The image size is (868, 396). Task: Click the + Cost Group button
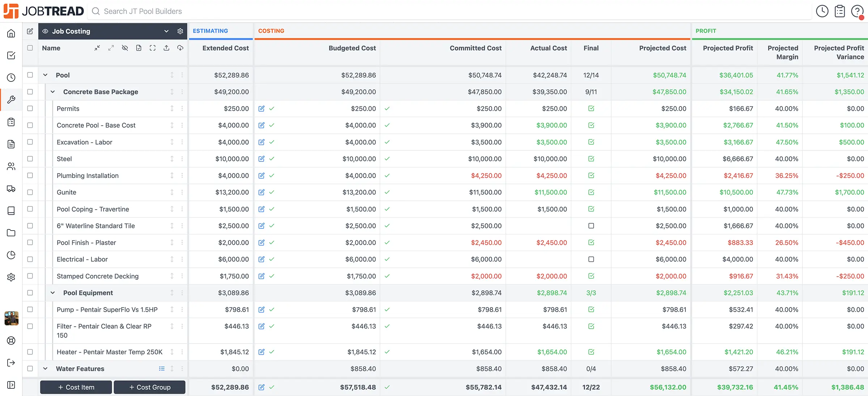pos(149,387)
